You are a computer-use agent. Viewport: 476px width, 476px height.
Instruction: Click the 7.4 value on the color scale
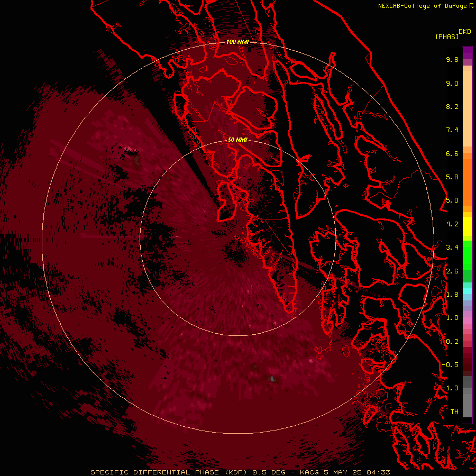tap(452, 130)
